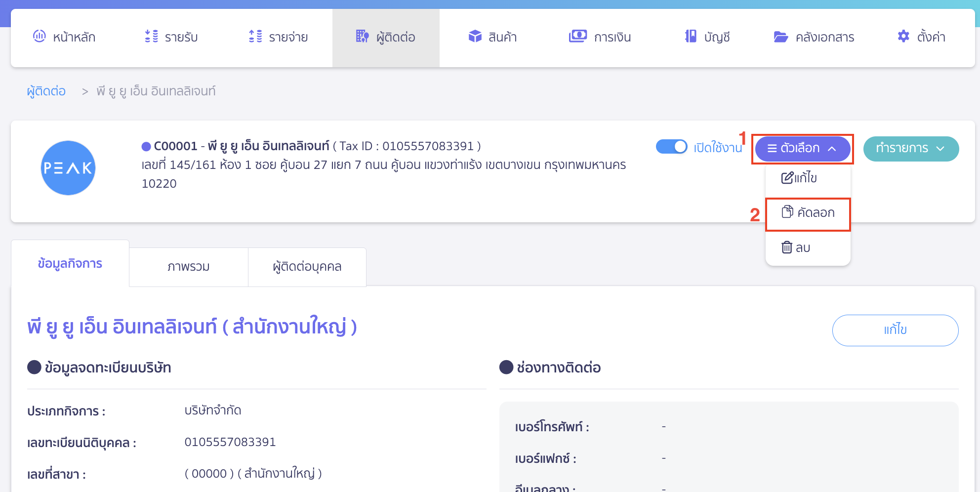This screenshot has height=492, width=980.
Task: Select the หน้าหลัก home icon
Action: pos(40,37)
